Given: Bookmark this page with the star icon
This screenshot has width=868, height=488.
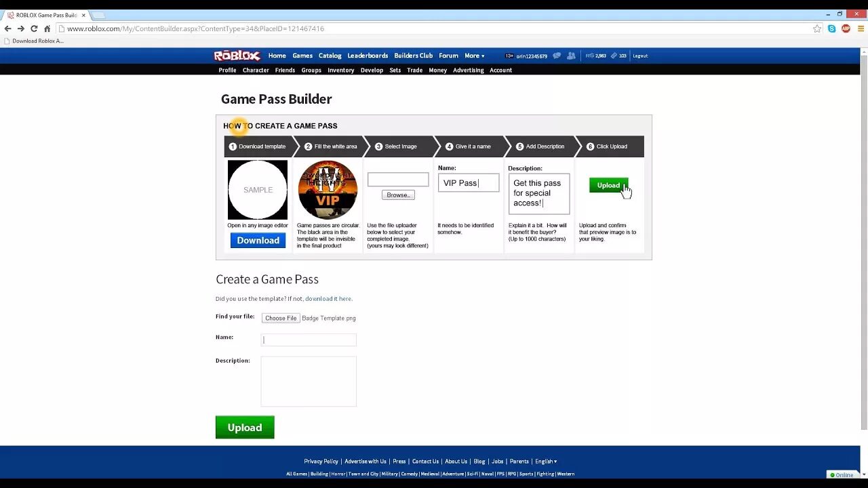Looking at the screenshot, I should click(x=817, y=28).
